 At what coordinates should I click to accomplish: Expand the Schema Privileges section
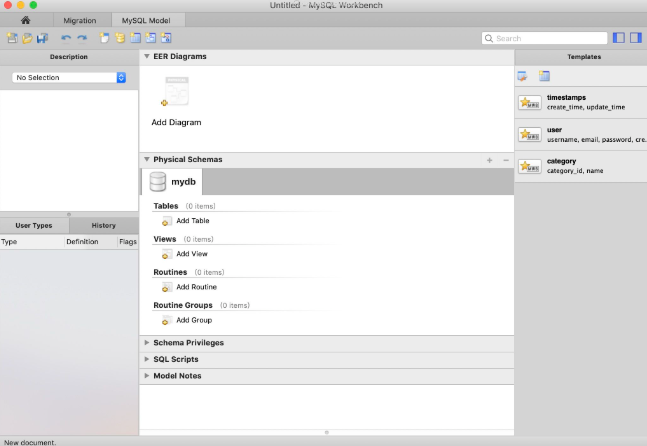(146, 342)
